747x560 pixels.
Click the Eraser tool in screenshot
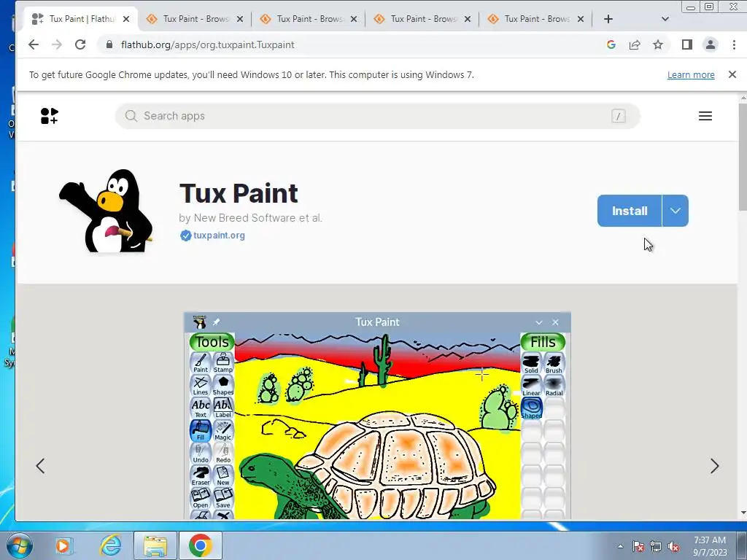[x=200, y=475]
